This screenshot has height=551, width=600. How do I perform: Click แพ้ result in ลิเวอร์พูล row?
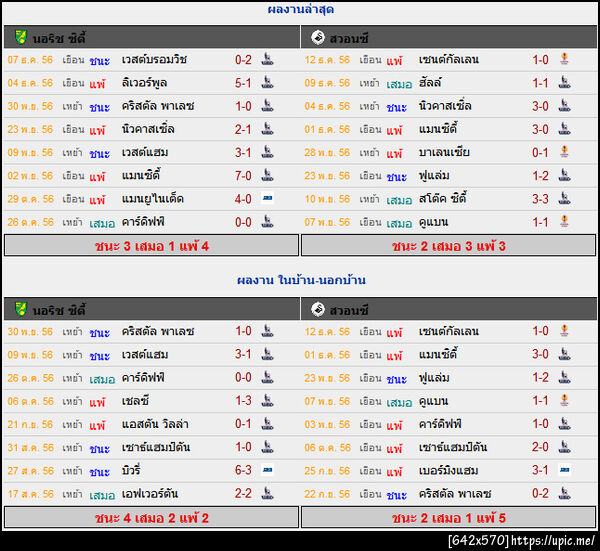97,84
